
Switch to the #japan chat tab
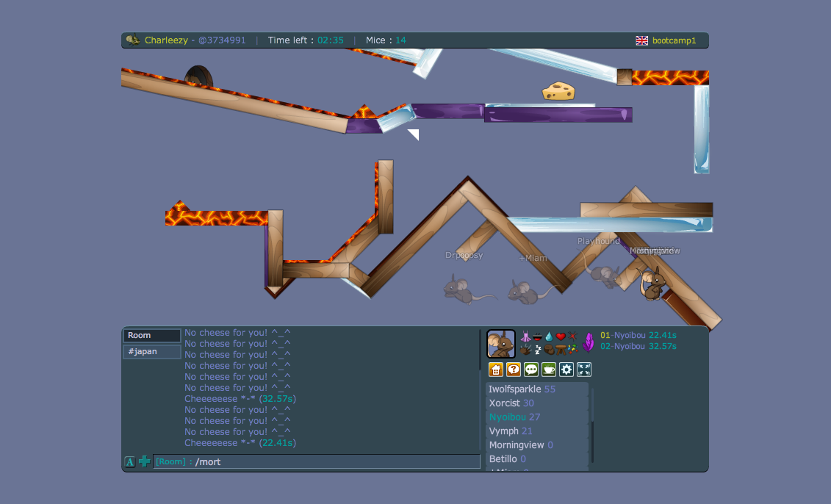click(152, 351)
